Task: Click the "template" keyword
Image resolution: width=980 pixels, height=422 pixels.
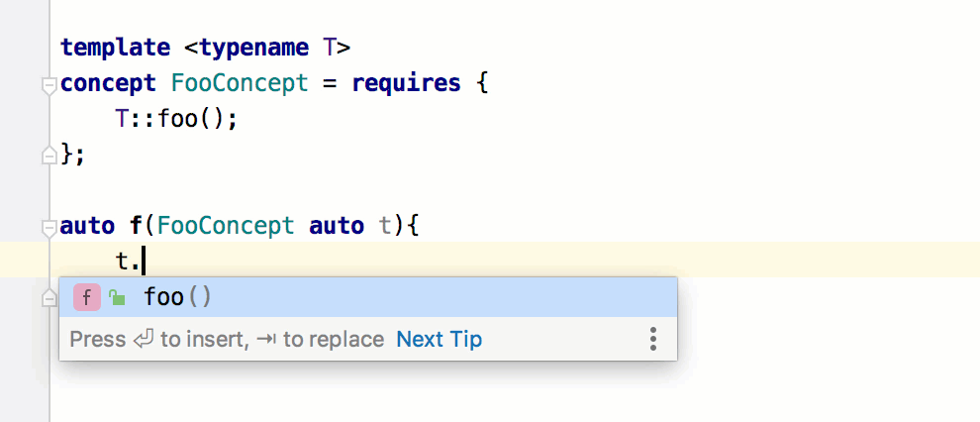Action: [115, 48]
